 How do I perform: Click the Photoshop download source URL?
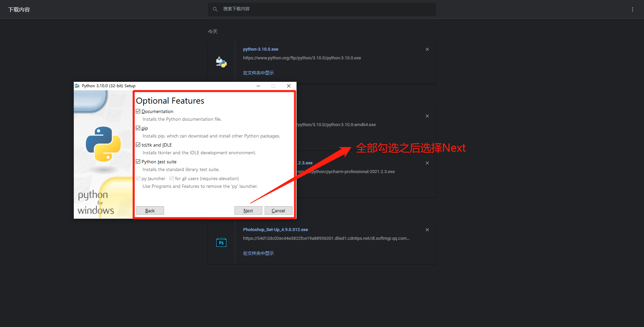tap(326, 238)
